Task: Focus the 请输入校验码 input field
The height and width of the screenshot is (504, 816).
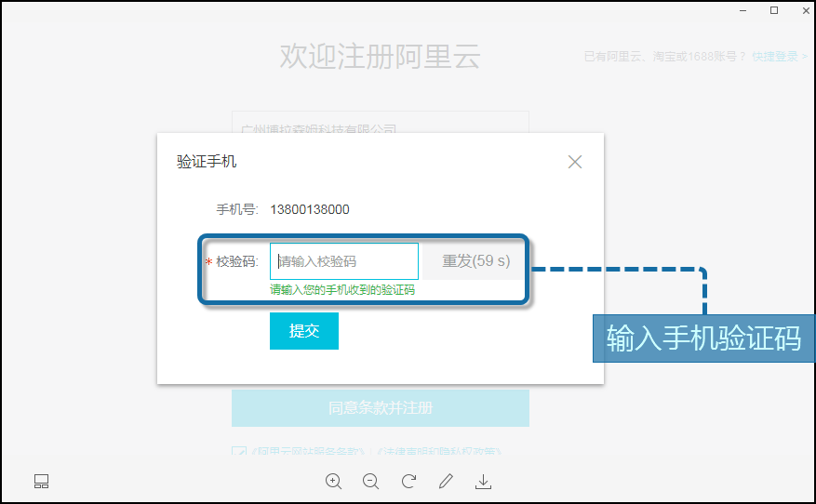Action: (344, 261)
